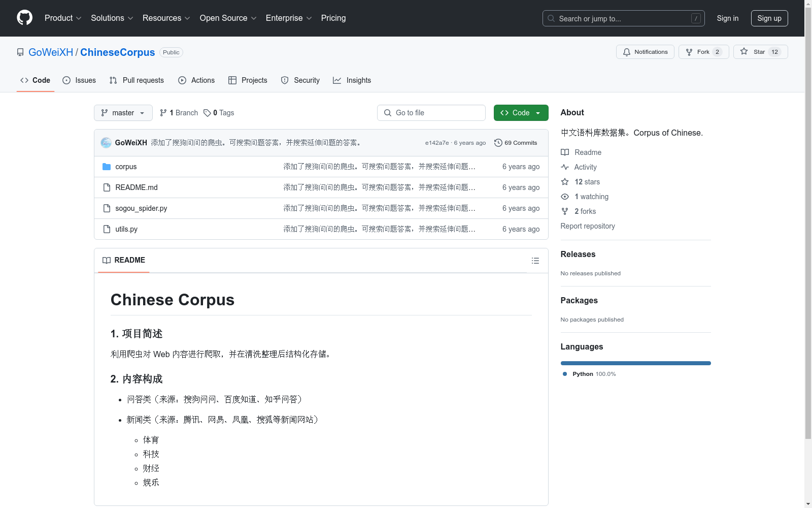Open the corpus folder icon
Screen dimensions: 812x508
107,167
